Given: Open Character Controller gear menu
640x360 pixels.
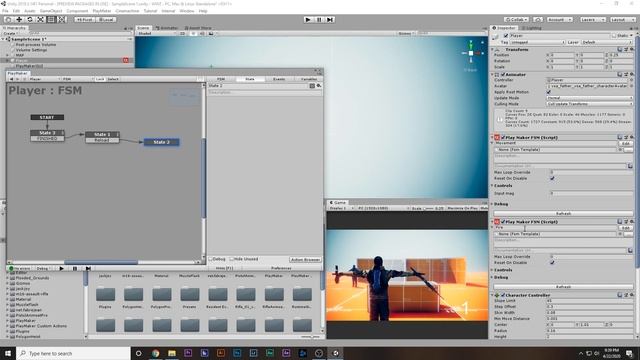Looking at the screenshot, I should 631,295.
